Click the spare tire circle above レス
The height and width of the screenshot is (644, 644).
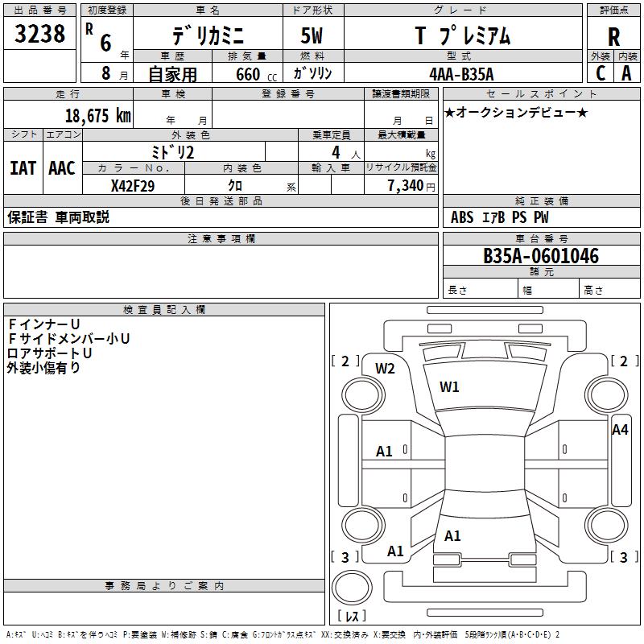pos(352,588)
